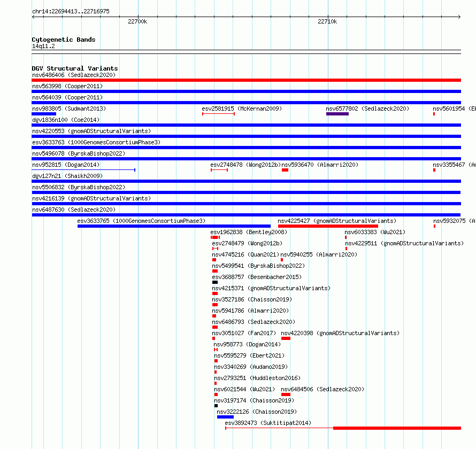Click the nsv952815 (Dogan2014) label
This screenshot has width=476, height=449.
[x=66, y=165]
